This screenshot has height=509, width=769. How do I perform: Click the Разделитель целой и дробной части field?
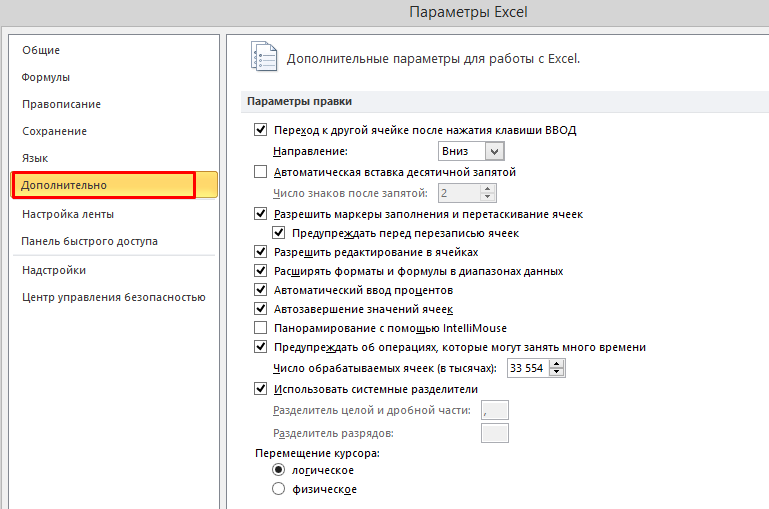coord(495,410)
